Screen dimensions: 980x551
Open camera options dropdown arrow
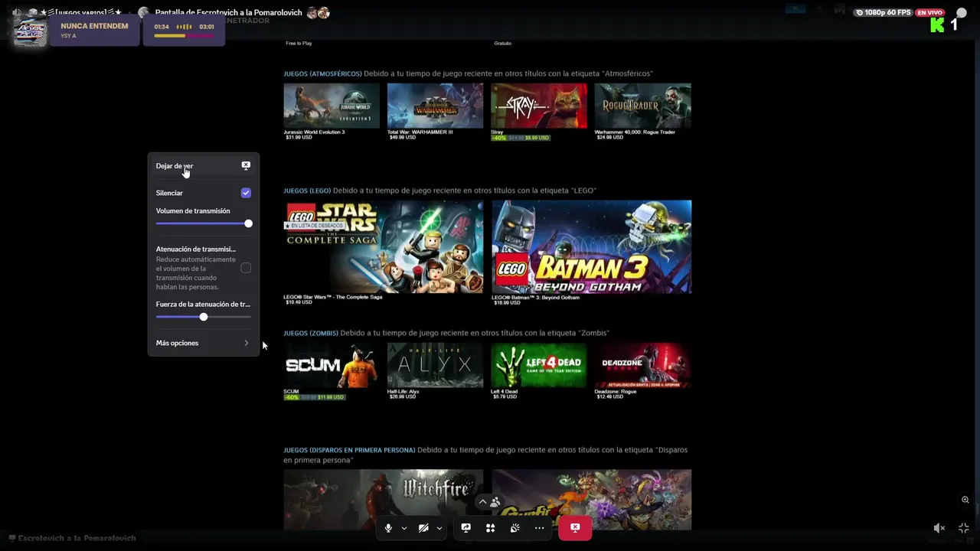click(x=439, y=528)
